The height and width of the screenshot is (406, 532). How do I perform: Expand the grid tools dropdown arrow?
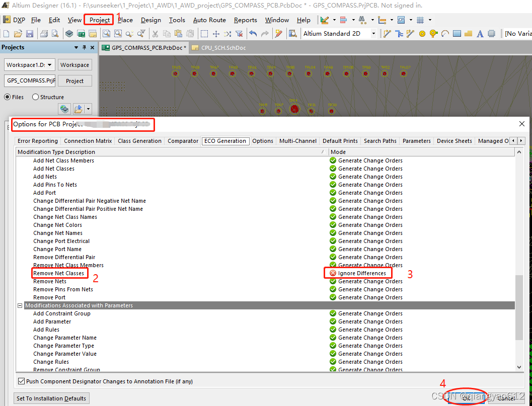coord(430,20)
